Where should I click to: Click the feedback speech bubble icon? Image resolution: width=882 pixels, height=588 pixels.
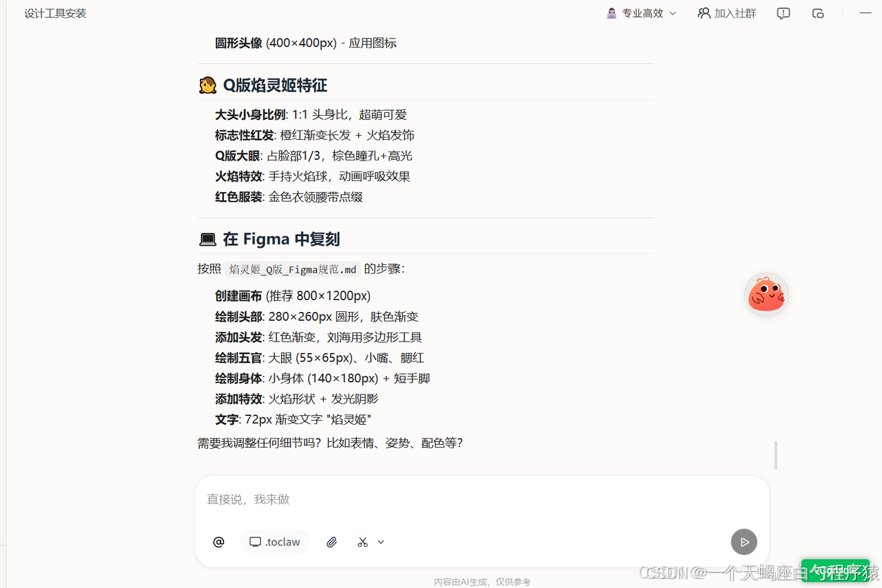coord(783,13)
